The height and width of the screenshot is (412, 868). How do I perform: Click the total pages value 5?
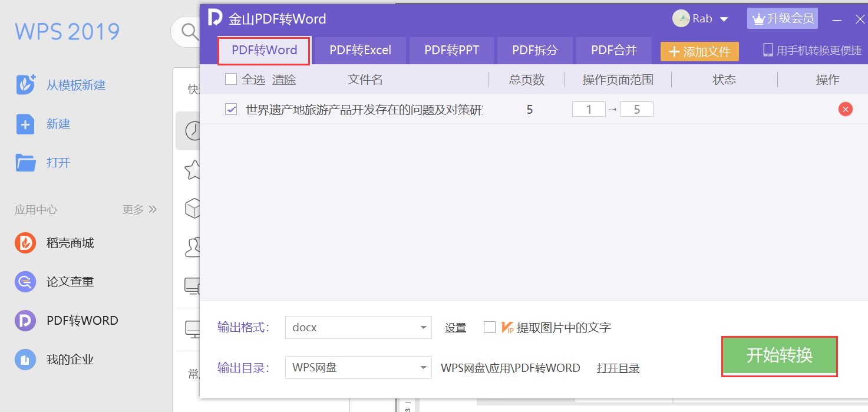[x=530, y=110]
